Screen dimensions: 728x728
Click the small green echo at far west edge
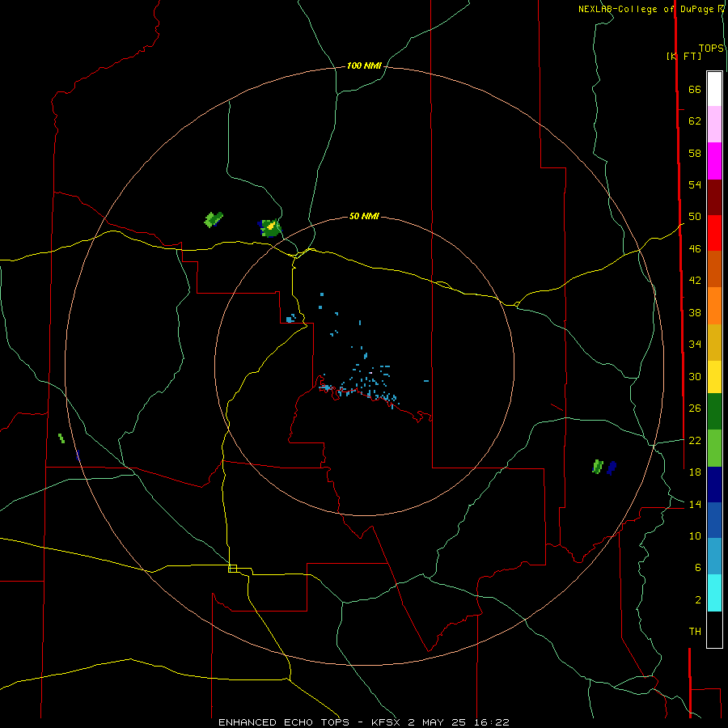click(61, 438)
